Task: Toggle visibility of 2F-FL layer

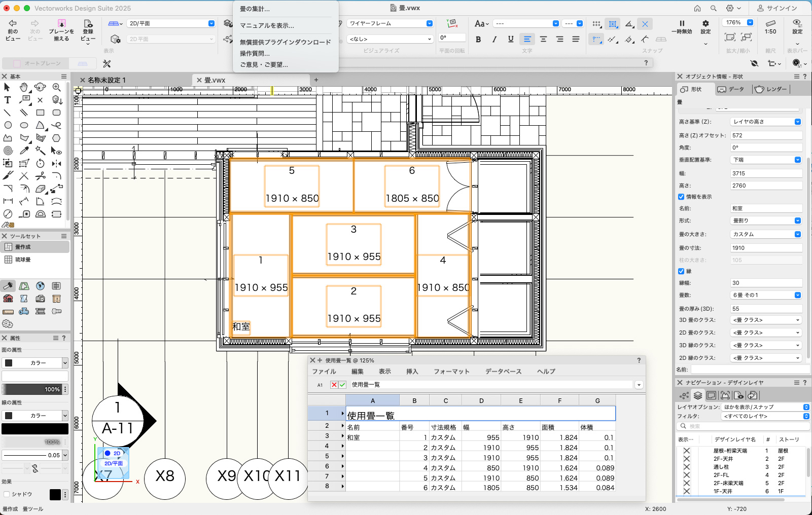Action: [x=686, y=475]
